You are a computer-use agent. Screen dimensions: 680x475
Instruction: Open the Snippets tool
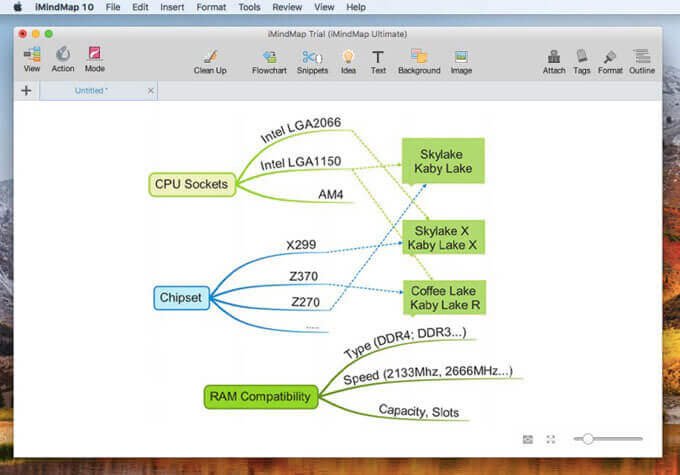(x=312, y=62)
